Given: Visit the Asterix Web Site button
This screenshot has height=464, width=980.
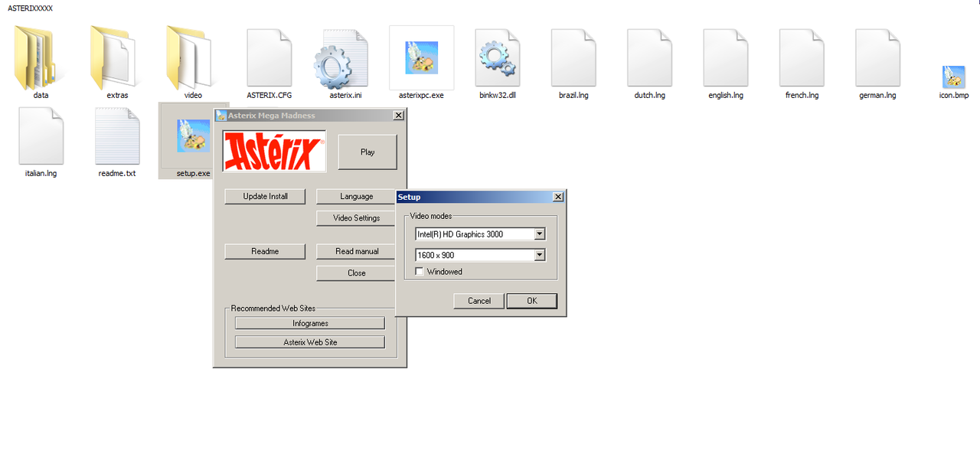Looking at the screenshot, I should pos(310,342).
